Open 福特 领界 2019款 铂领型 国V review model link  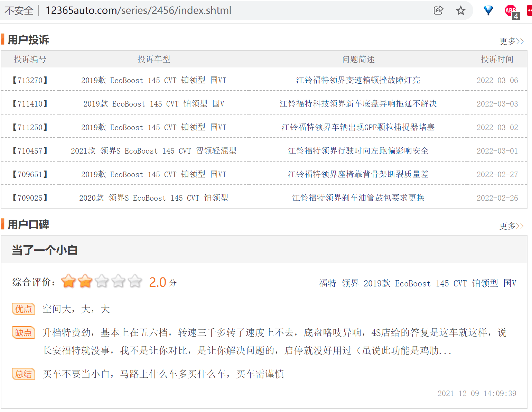click(x=418, y=283)
